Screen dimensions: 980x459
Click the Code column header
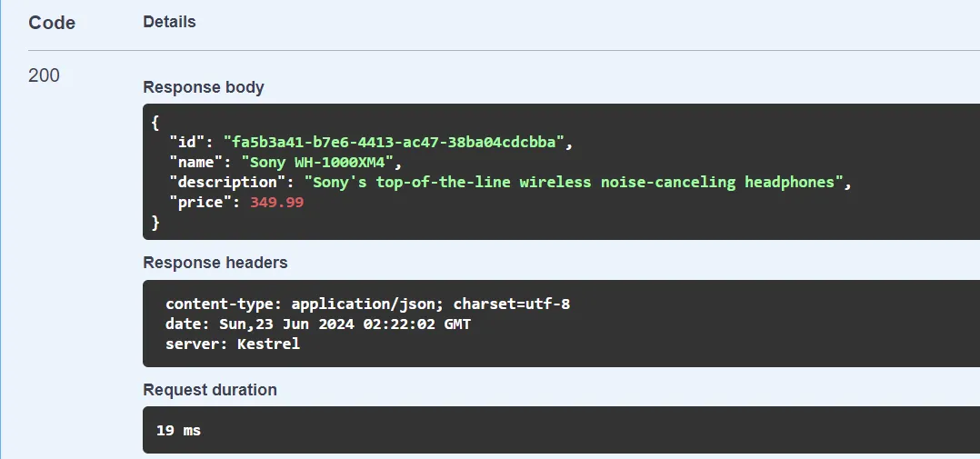pos(52,23)
